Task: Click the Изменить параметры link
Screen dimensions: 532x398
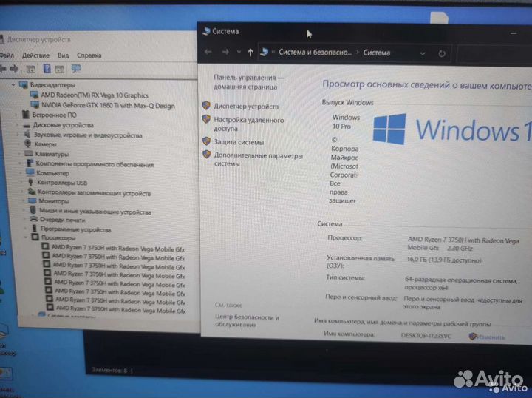Action: click(491, 337)
